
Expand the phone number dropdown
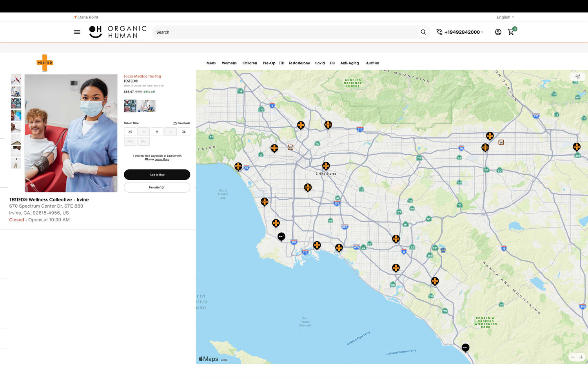pos(464,32)
